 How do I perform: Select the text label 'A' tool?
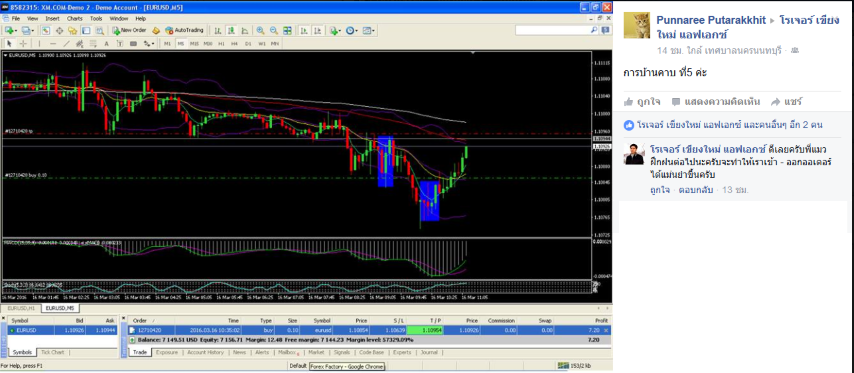[x=106, y=44]
